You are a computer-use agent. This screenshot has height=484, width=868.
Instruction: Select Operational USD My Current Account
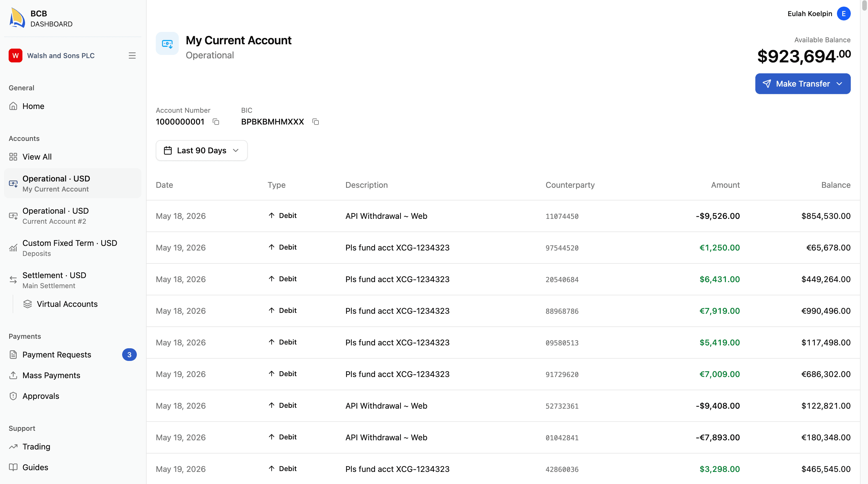72,183
